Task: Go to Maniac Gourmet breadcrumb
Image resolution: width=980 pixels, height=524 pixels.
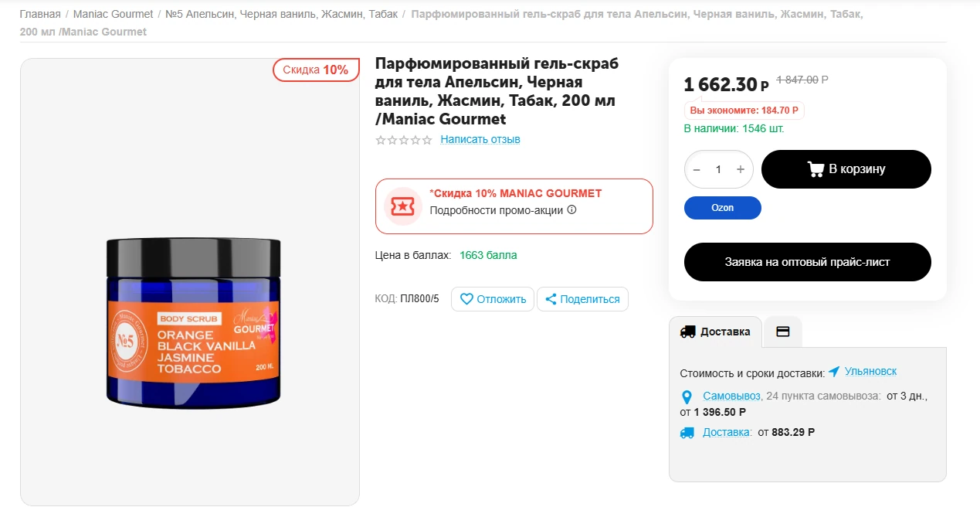Action: [113, 15]
